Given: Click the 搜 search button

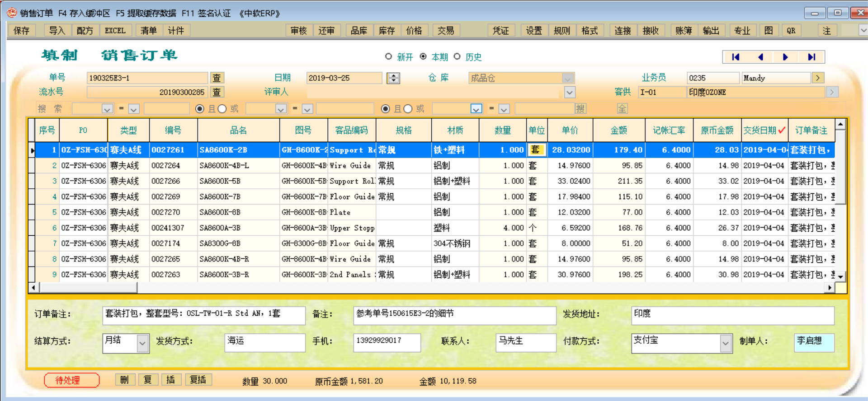Looking at the screenshot, I should click(x=580, y=108).
